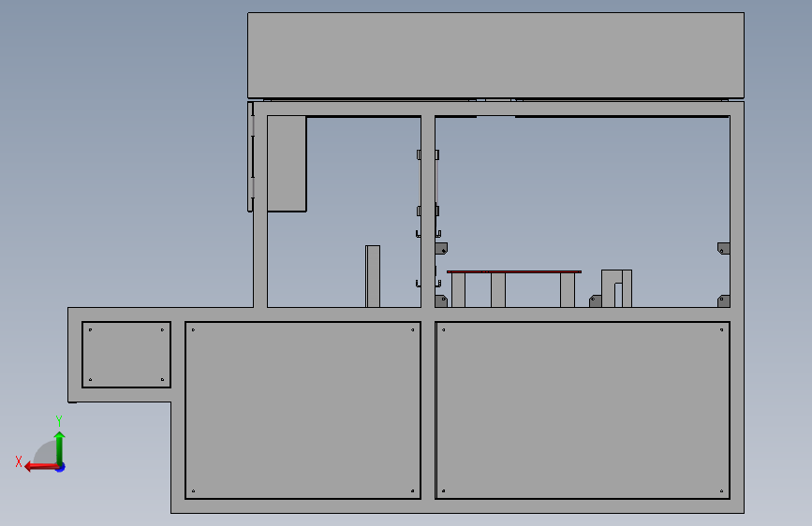
Task: Select the U-shaped bracket beside the table
Action: click(617, 288)
